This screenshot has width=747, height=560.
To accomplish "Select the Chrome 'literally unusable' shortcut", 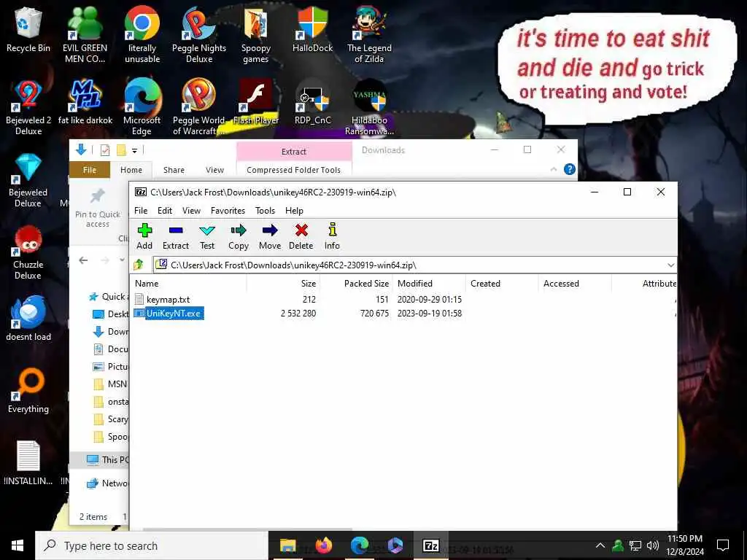I will tap(142, 34).
